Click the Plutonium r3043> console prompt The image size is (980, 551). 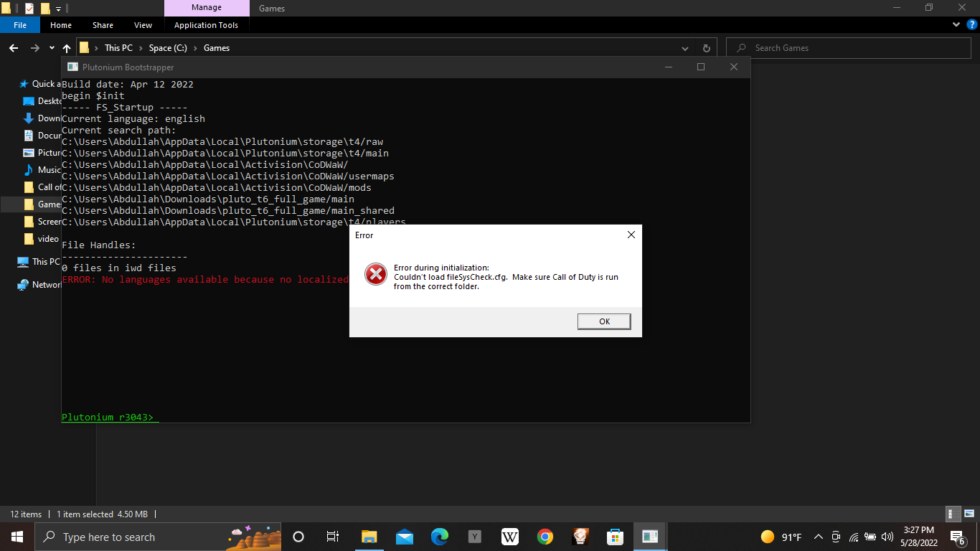[108, 417]
